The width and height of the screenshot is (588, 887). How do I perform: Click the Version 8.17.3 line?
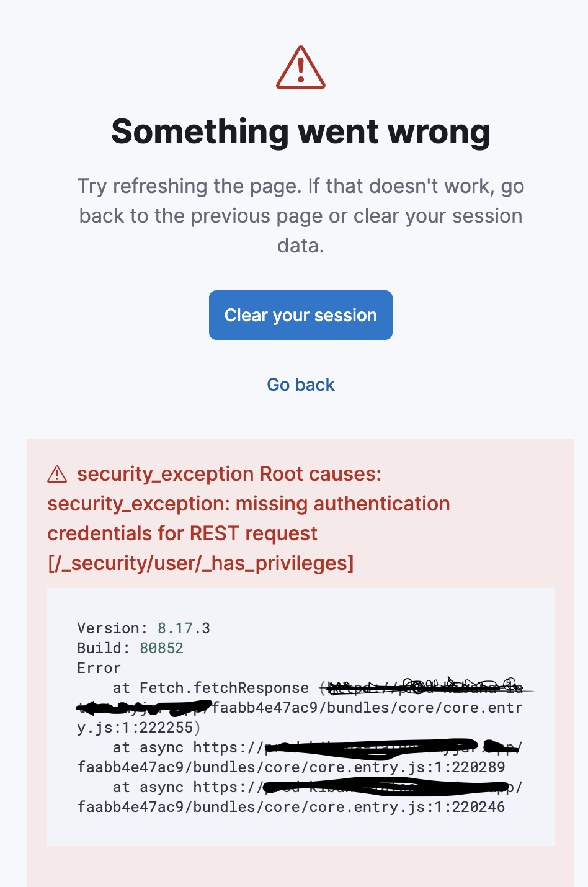pyautogui.click(x=143, y=628)
